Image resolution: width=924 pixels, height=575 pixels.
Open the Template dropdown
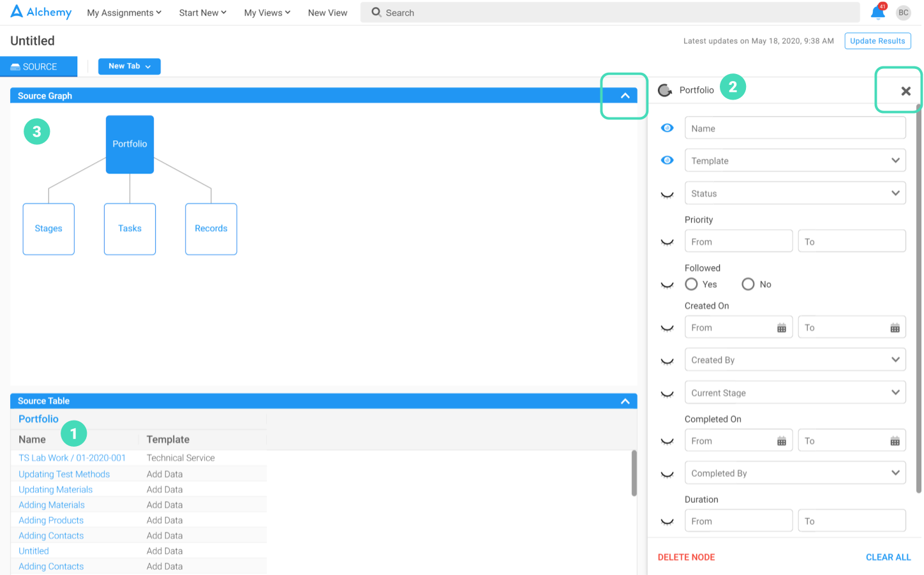click(x=795, y=160)
